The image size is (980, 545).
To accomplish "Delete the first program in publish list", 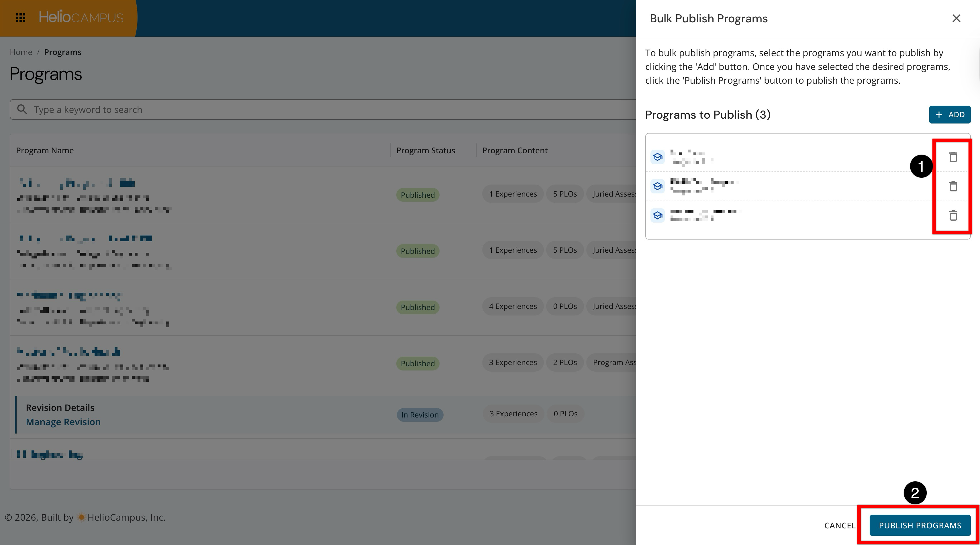I will point(953,157).
